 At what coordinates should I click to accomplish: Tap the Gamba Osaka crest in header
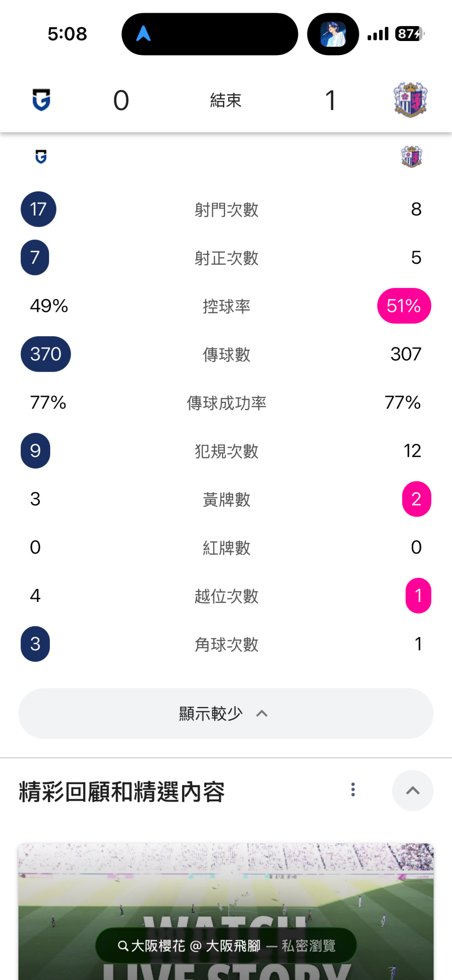pos(41,100)
